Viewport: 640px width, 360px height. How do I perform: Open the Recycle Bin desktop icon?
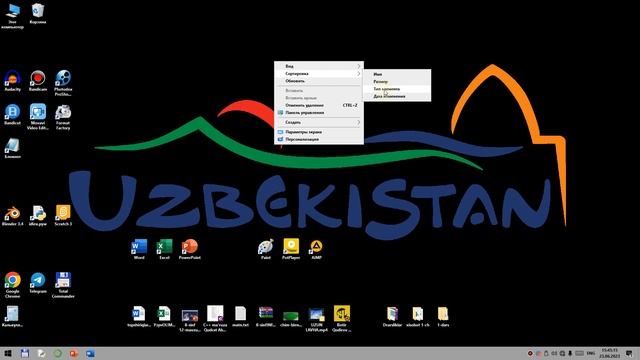38,13
